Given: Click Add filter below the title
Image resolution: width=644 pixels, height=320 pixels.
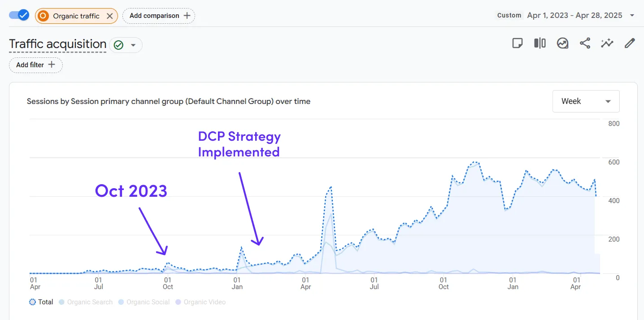Looking at the screenshot, I should (x=35, y=65).
